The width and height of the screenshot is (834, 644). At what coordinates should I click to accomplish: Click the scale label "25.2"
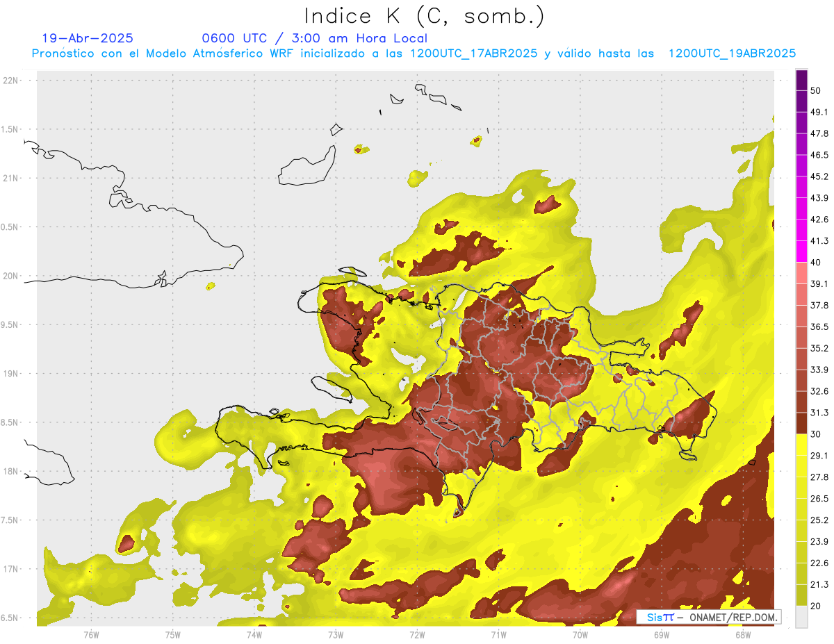pos(819,520)
